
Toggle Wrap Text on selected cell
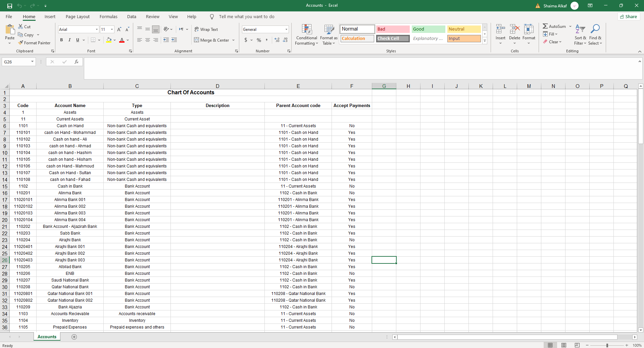[x=206, y=30]
